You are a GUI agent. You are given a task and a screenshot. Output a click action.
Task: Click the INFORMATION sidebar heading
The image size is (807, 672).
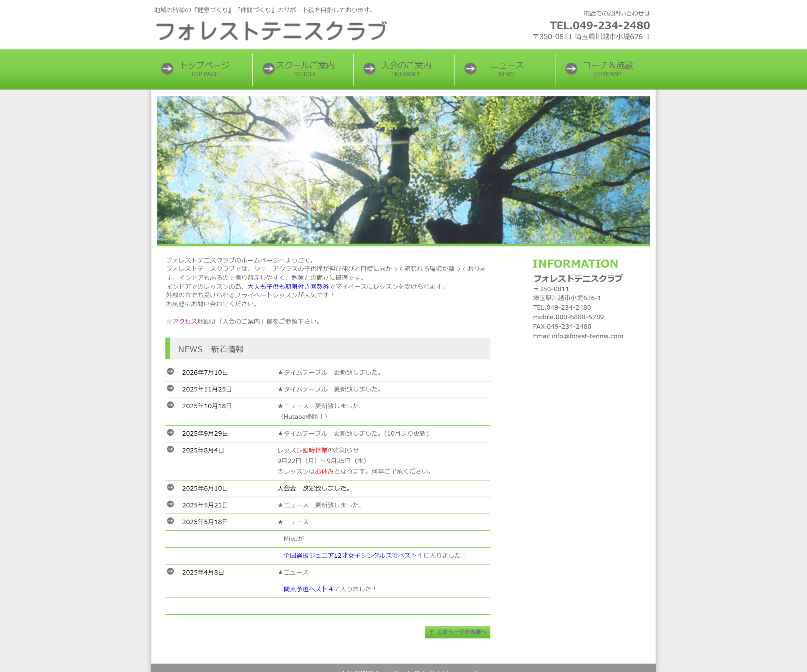575,264
